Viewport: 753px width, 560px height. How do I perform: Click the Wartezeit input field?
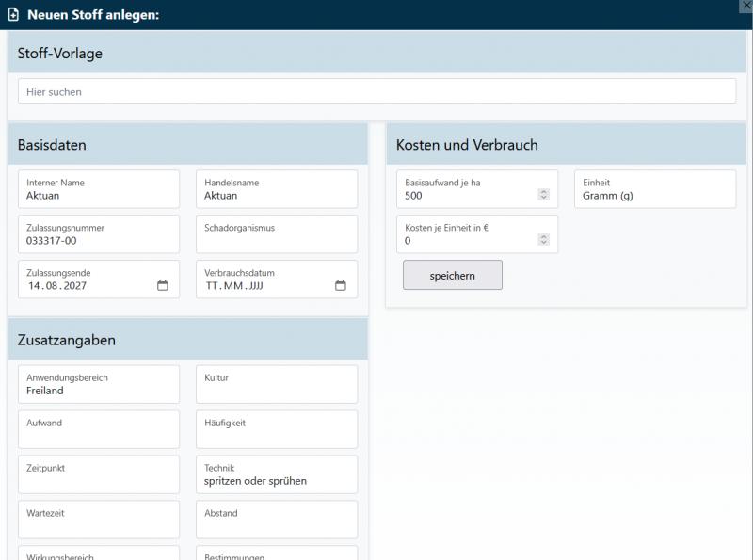(x=98, y=520)
